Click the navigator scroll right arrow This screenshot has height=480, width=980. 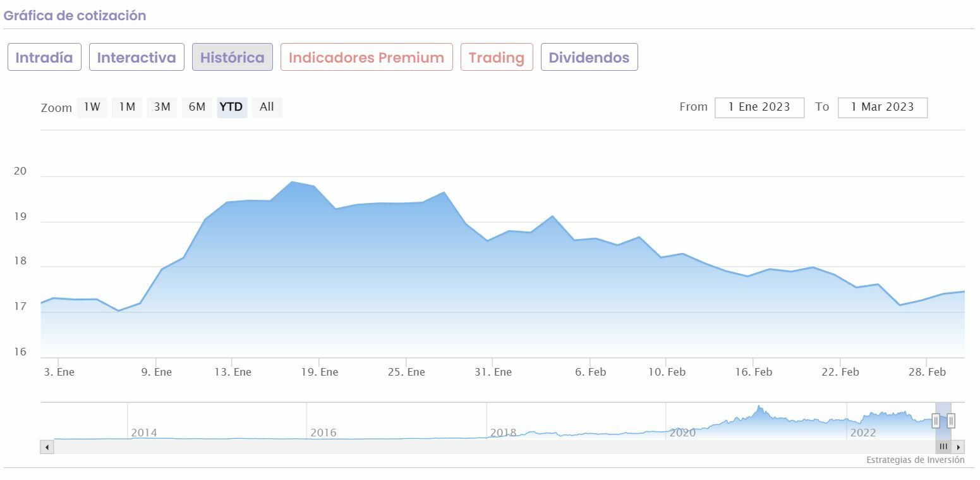coord(959,447)
